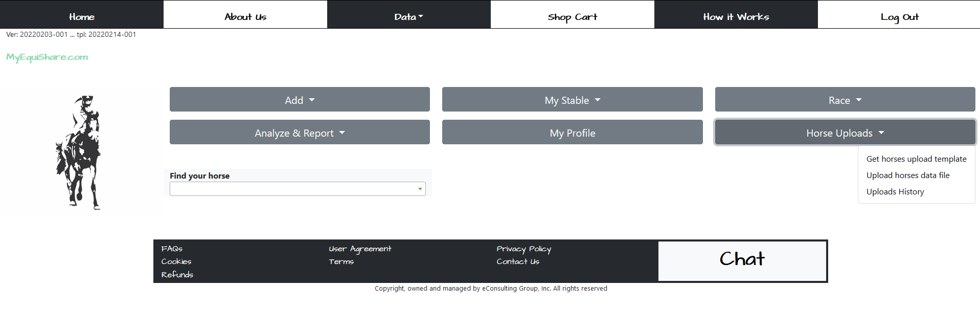Select Get horses upload template

coord(916,159)
